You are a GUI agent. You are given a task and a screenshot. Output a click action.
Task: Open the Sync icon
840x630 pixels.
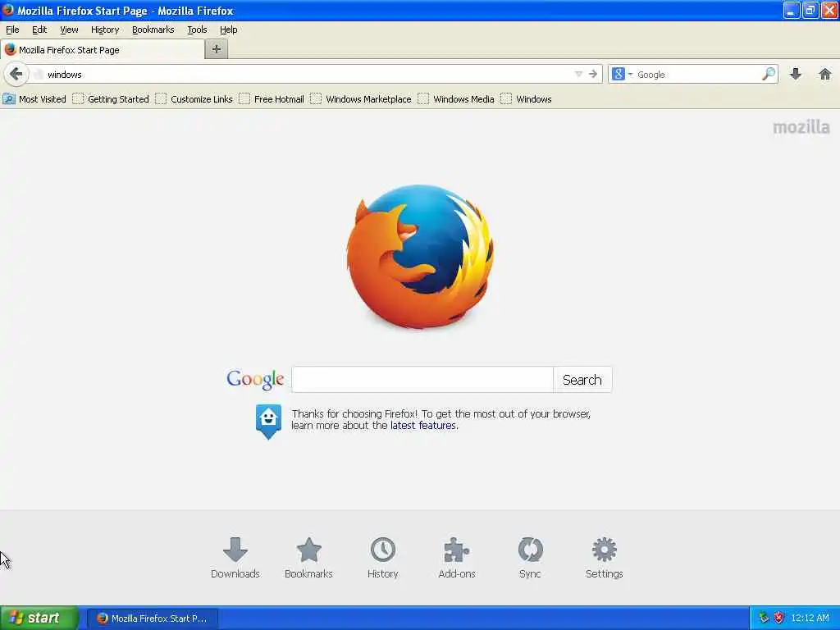[530, 558]
